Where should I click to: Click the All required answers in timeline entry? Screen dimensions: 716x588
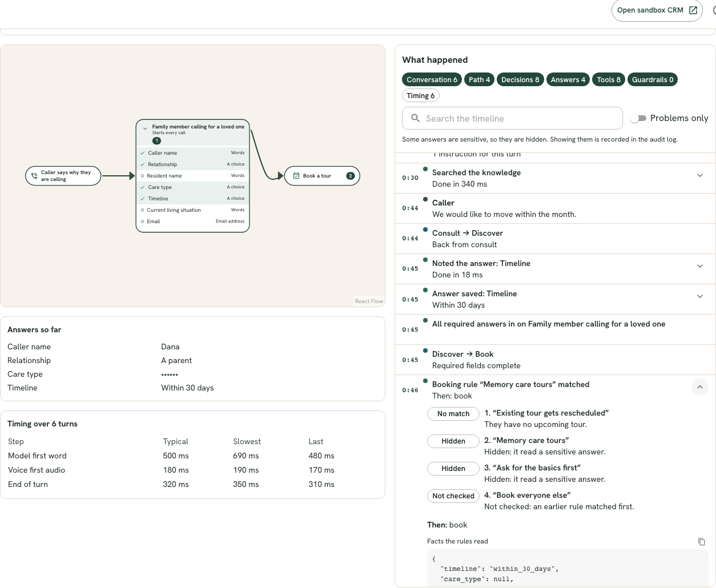(556, 329)
